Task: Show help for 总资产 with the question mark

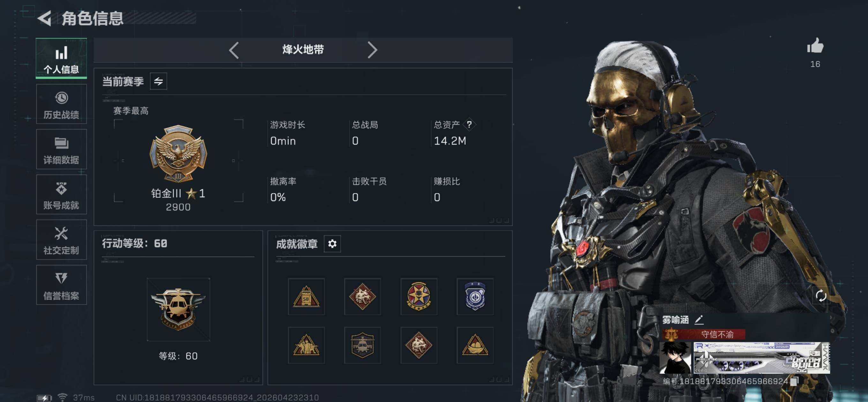Action: (x=469, y=124)
